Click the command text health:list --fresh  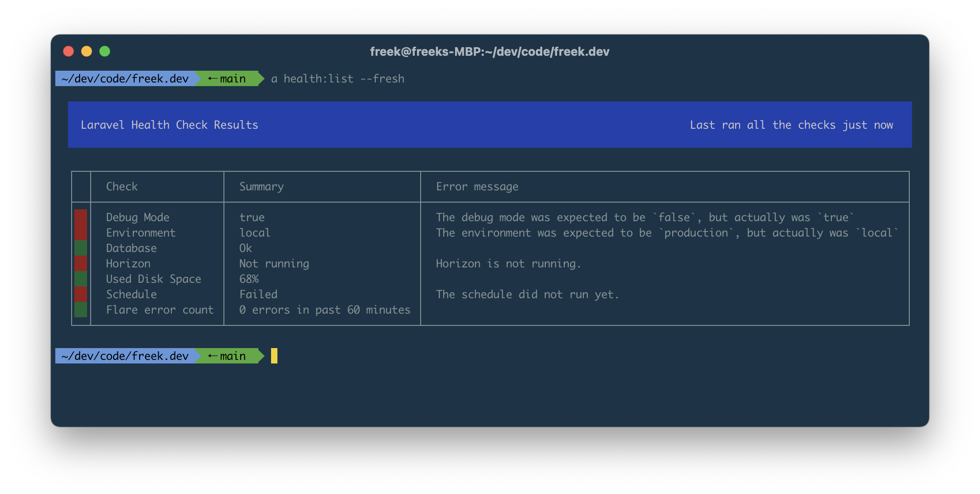pos(344,79)
